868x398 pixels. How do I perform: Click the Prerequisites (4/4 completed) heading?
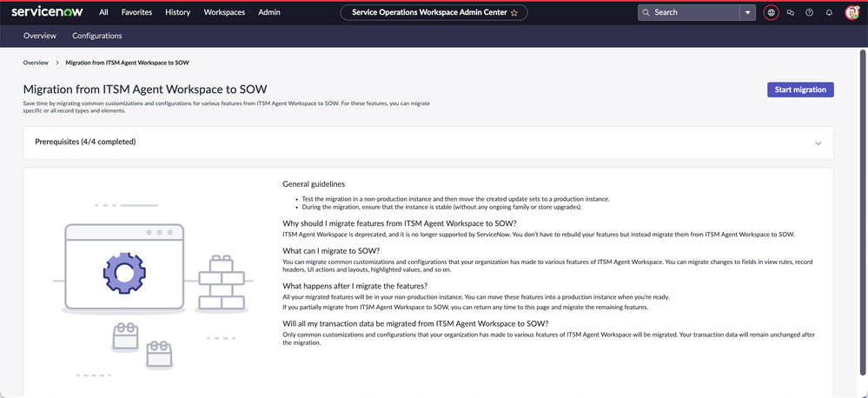click(x=85, y=142)
